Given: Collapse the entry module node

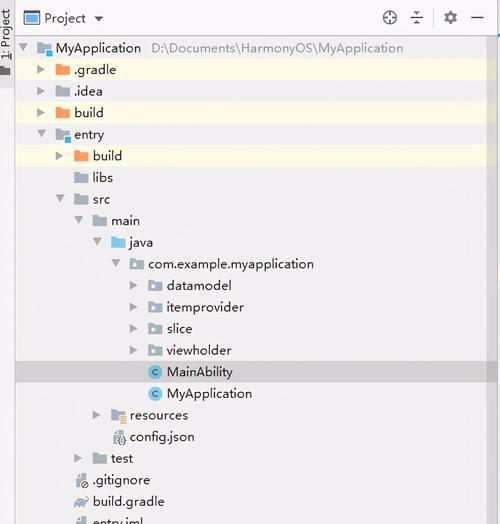Looking at the screenshot, I should point(41,134).
